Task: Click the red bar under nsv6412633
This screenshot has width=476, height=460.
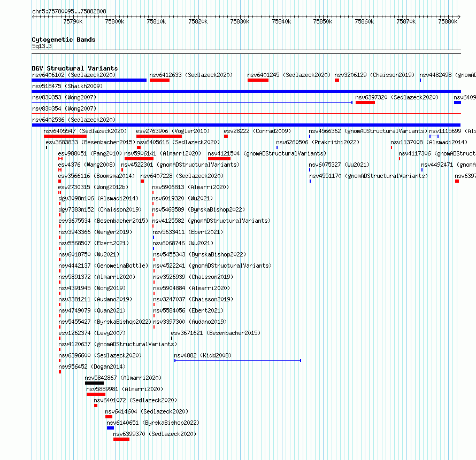Action: click(x=159, y=80)
